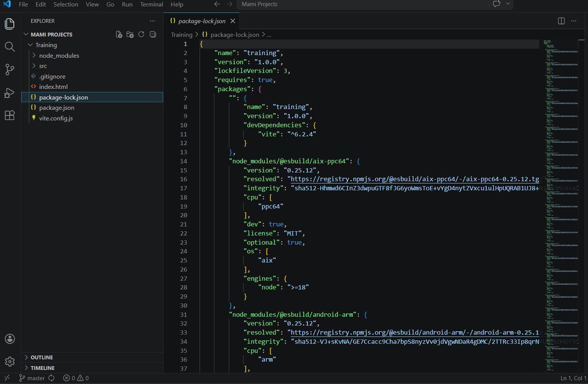
Task: Select the package-lock.json editor tab
Action: (x=202, y=21)
